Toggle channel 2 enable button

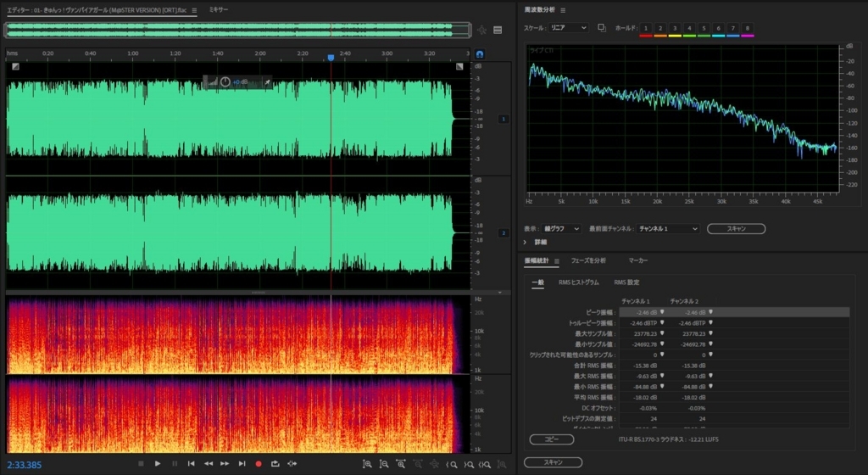click(x=504, y=233)
